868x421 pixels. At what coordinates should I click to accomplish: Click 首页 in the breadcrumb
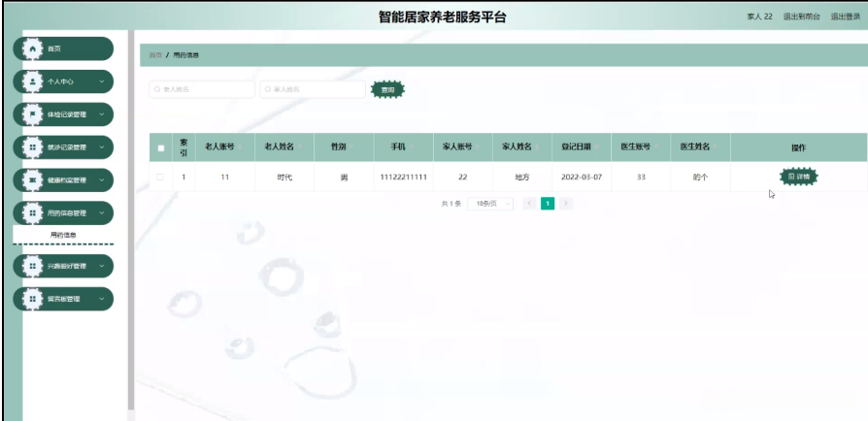[x=155, y=55]
